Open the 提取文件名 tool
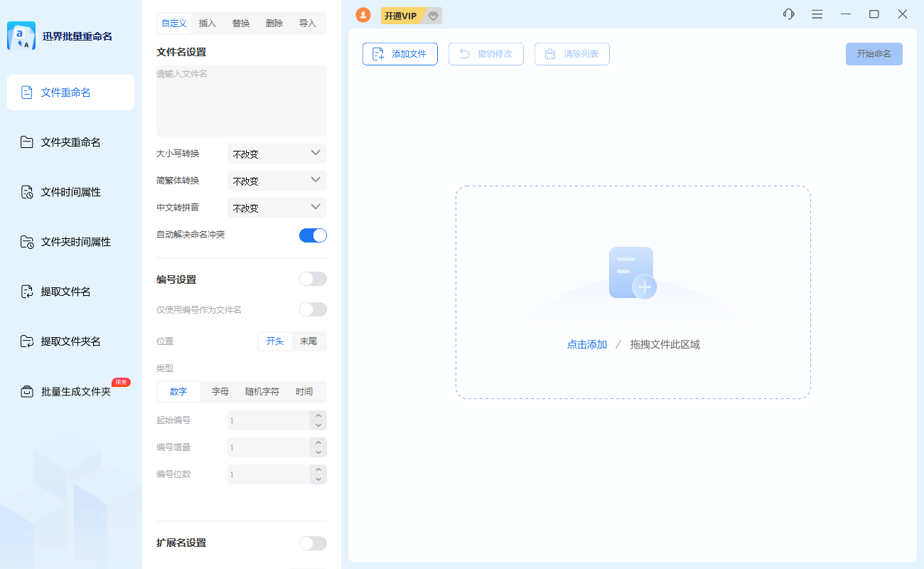924x569 pixels. [71, 292]
